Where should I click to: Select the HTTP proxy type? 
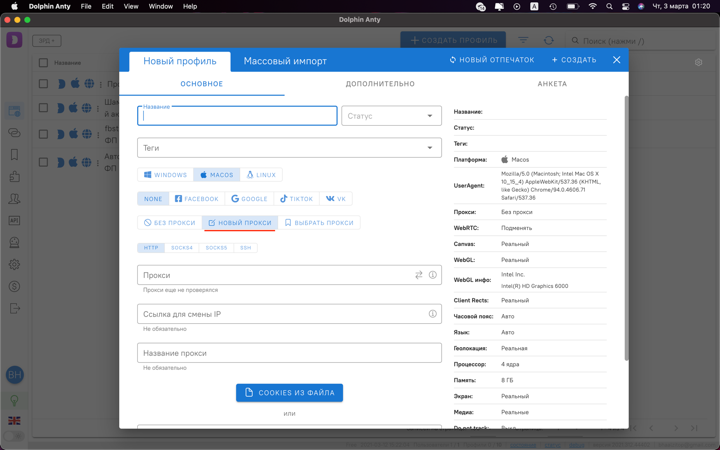pyautogui.click(x=151, y=248)
